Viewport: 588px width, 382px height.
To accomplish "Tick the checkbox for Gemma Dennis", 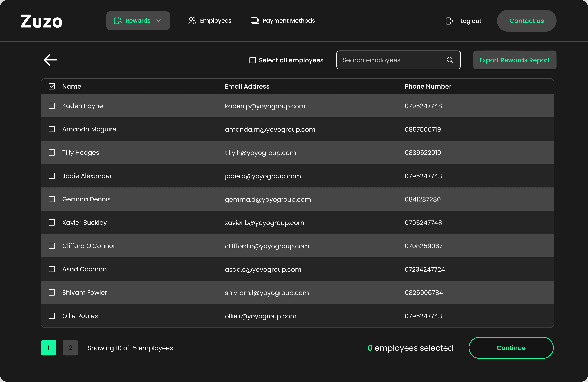I will [52, 199].
